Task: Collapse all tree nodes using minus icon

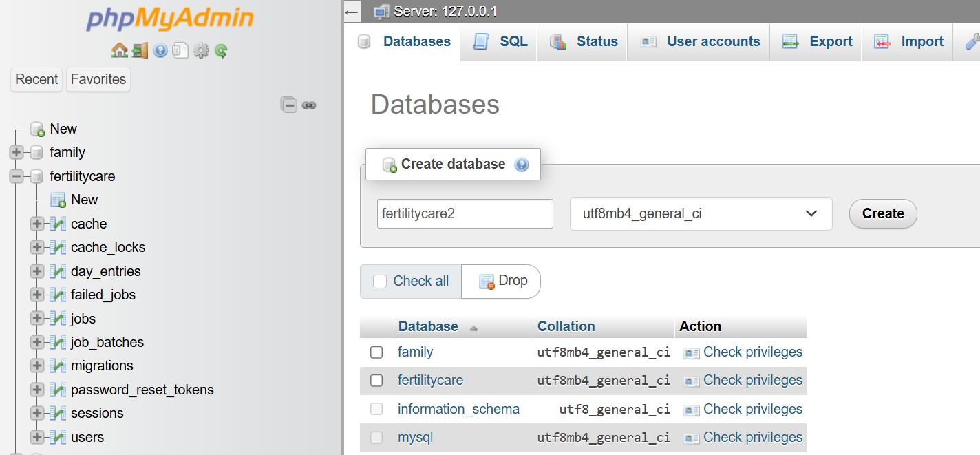Action: click(x=288, y=105)
